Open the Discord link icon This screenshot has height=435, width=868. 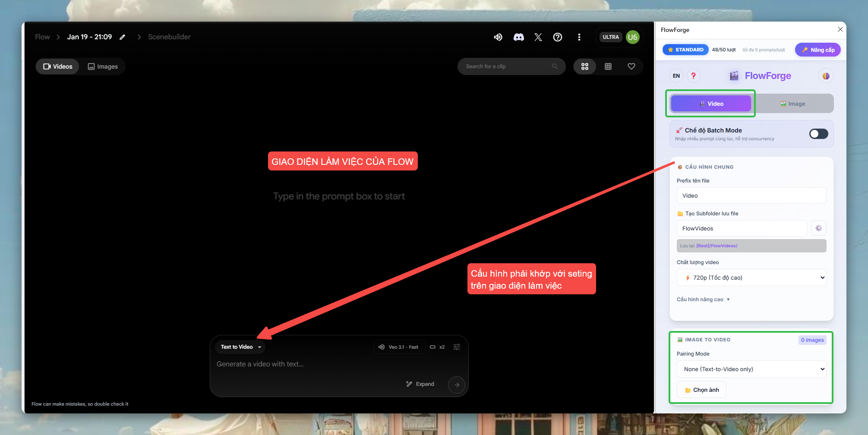point(518,37)
